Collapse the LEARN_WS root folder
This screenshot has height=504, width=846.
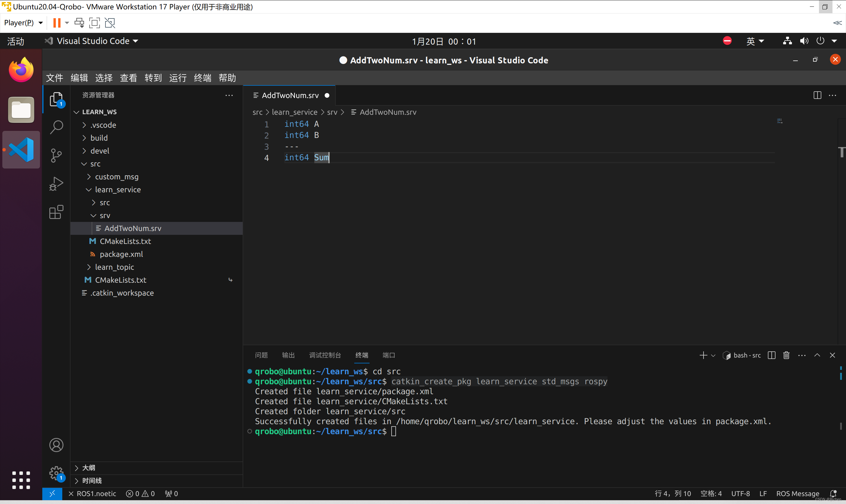click(x=156, y=112)
